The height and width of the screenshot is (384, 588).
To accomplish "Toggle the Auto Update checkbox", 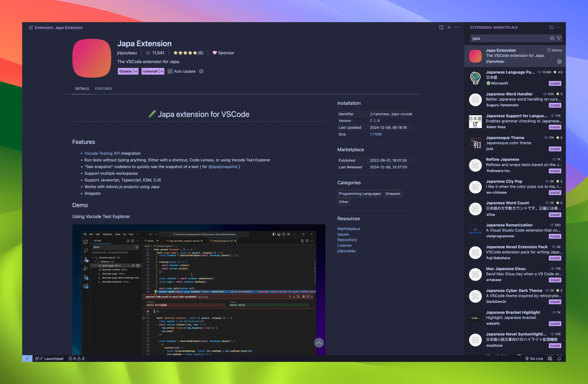I will (x=170, y=71).
